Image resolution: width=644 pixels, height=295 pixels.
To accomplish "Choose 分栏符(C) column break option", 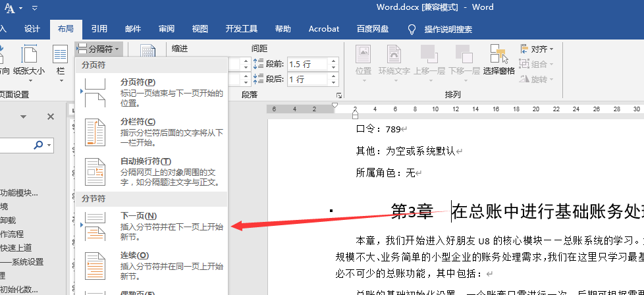I will pyautogui.click(x=151, y=132).
